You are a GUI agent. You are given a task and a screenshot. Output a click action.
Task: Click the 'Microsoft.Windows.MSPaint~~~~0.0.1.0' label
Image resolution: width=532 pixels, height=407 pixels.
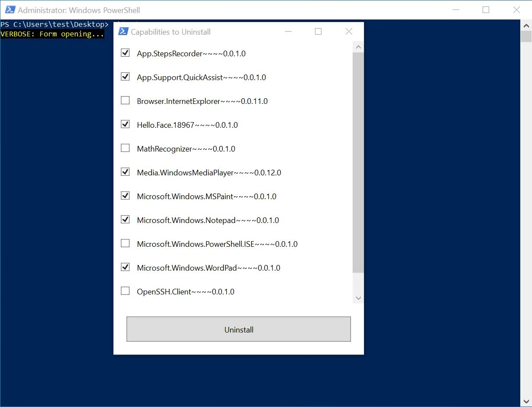pyautogui.click(x=207, y=196)
